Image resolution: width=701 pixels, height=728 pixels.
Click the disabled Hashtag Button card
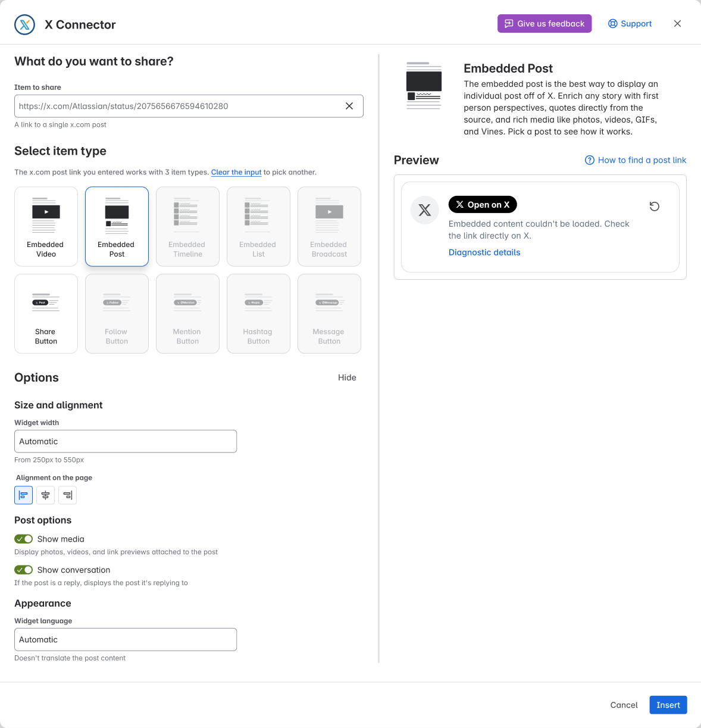pos(258,314)
